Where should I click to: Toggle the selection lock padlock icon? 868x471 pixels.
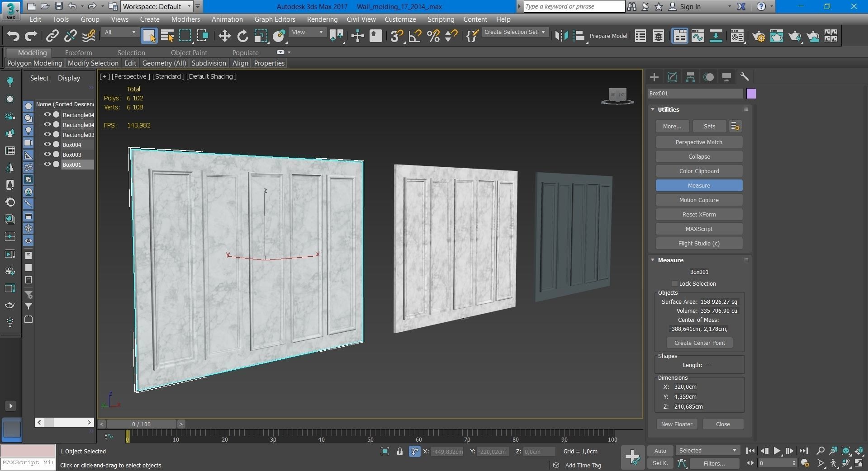400,451
